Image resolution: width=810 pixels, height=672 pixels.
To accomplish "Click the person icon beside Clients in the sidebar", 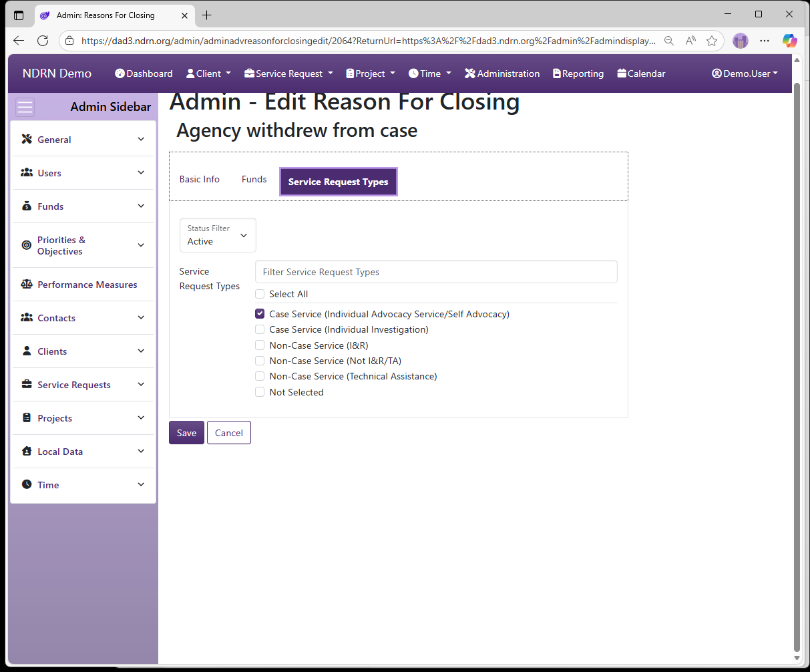I will click(27, 351).
